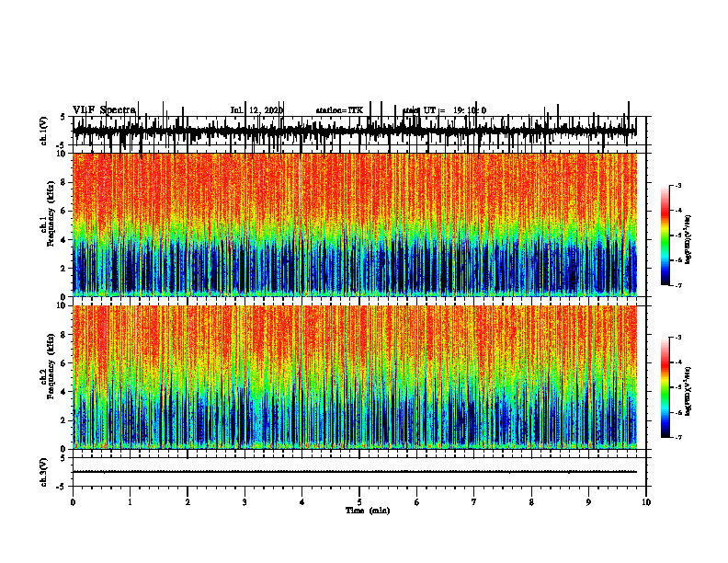Click the "Time (min)" x-axis label

click(x=368, y=511)
